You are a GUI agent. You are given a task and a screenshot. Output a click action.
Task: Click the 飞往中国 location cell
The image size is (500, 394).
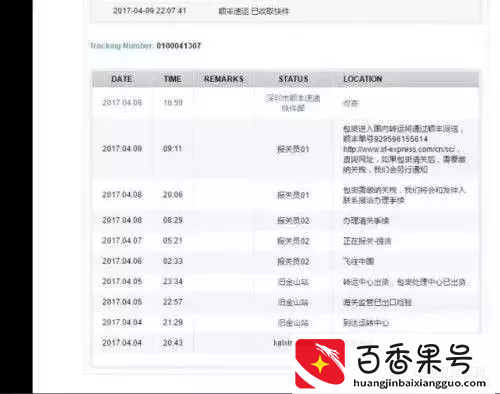click(358, 261)
